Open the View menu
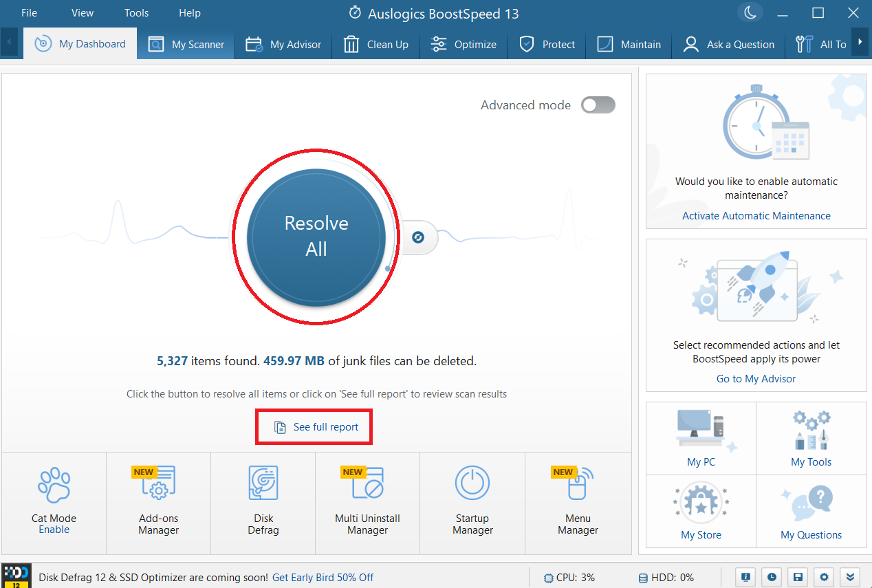The image size is (872, 588). 83,13
